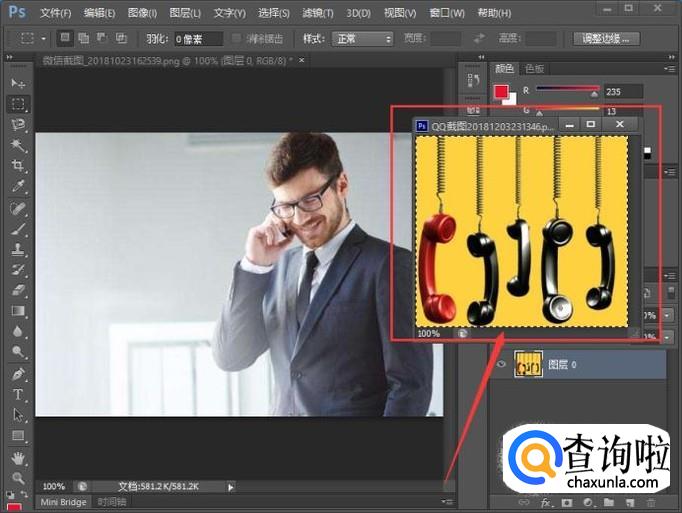Select the Blur tool
The height and width of the screenshot is (513, 682).
pyautogui.click(x=18, y=332)
